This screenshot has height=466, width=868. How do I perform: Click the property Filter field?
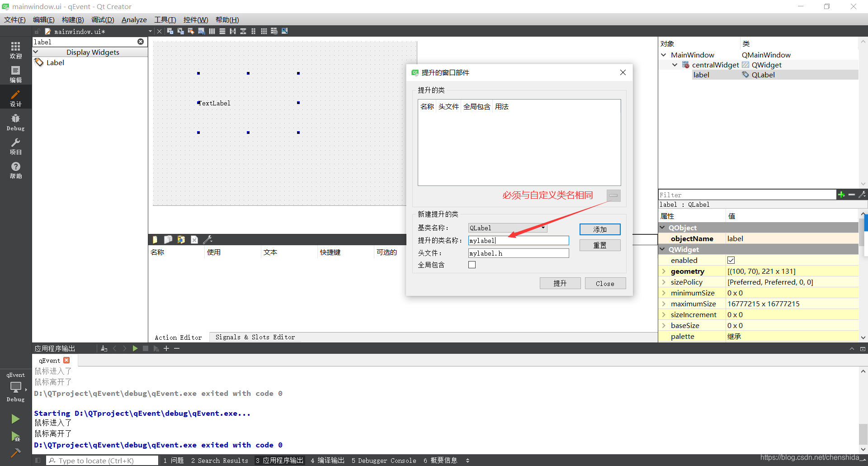pos(747,195)
